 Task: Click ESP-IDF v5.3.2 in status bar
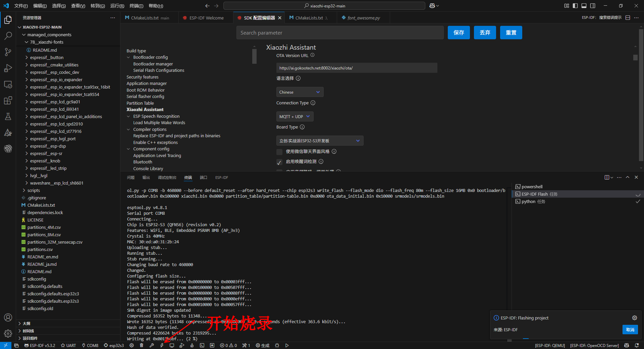tap(40, 345)
